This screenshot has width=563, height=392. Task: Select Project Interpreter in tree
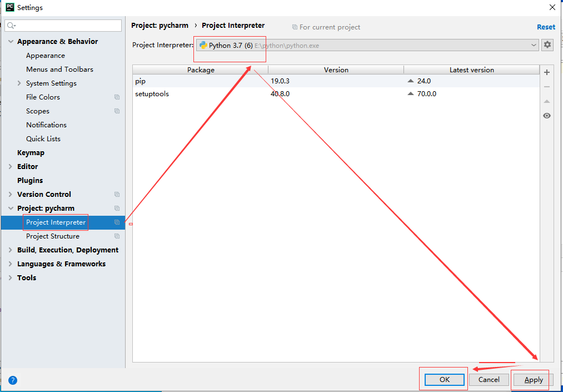[x=56, y=222]
